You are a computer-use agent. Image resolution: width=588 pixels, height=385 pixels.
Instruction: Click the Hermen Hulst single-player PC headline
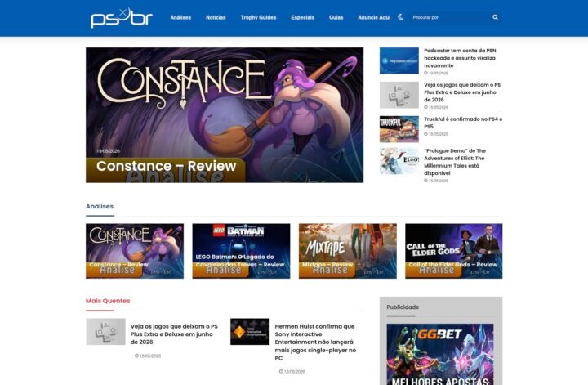coord(315,342)
